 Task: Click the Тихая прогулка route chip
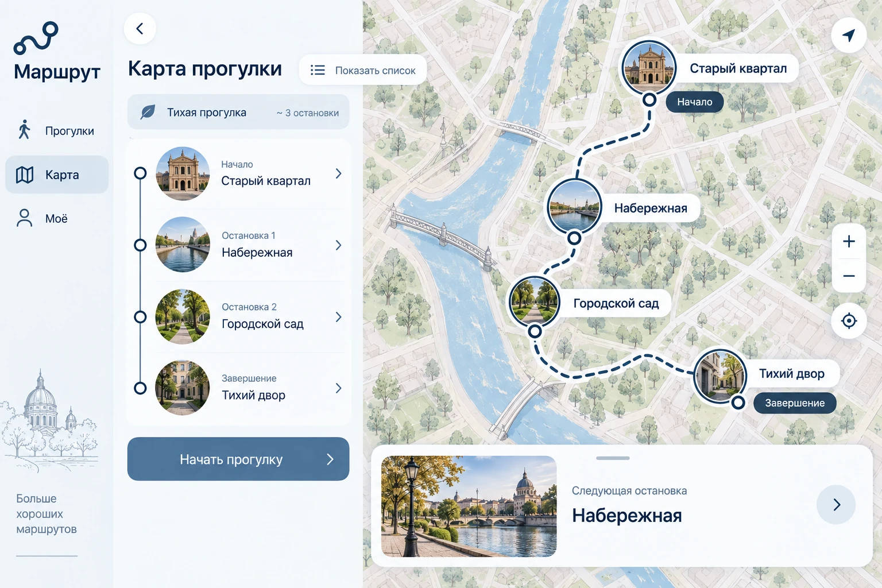click(x=238, y=112)
